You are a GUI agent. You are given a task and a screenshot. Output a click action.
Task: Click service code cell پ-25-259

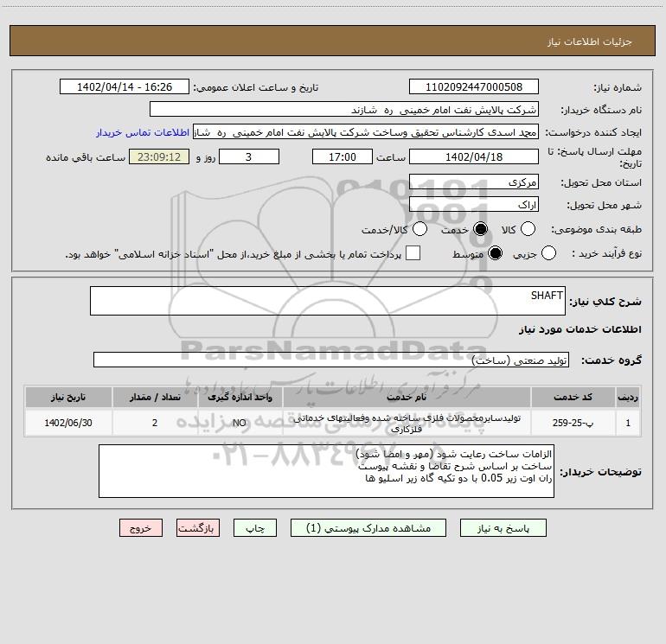pos(573,423)
